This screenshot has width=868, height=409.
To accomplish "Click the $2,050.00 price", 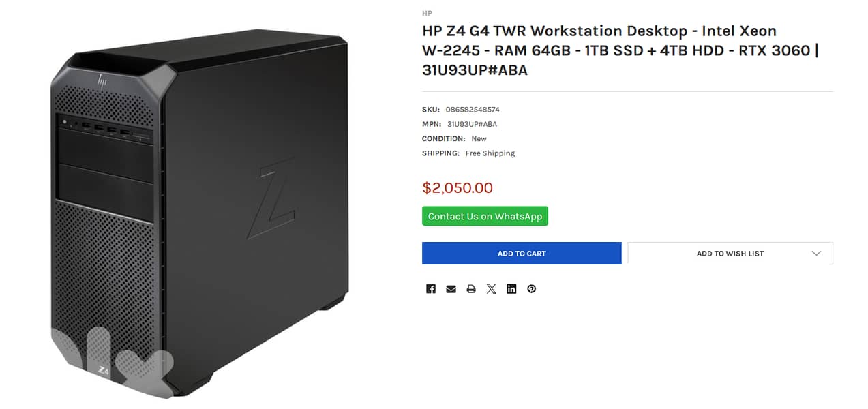I will [x=458, y=188].
